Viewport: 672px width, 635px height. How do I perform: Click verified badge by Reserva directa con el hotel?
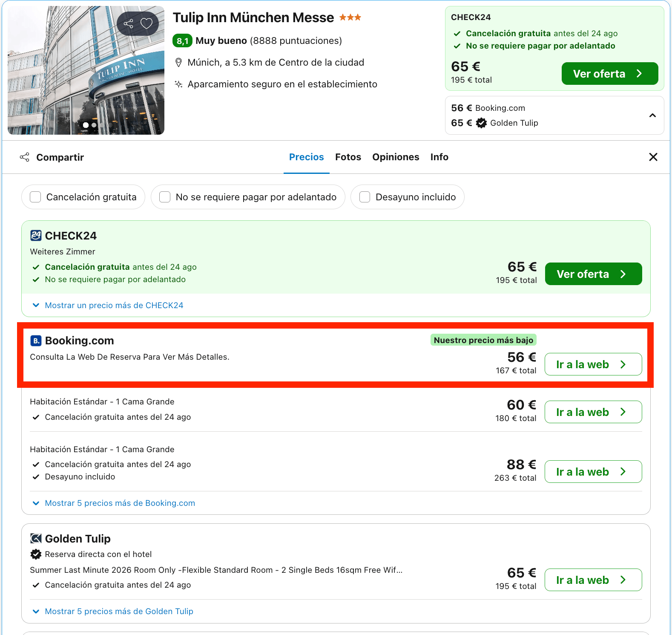(x=36, y=554)
